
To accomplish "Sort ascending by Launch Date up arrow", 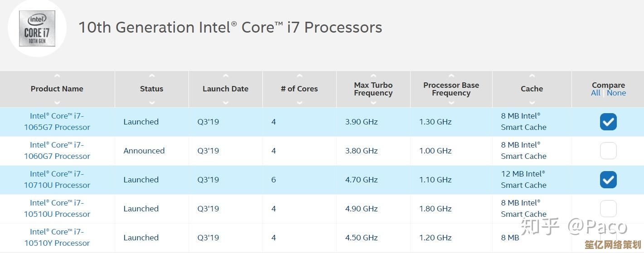I will [x=226, y=76].
